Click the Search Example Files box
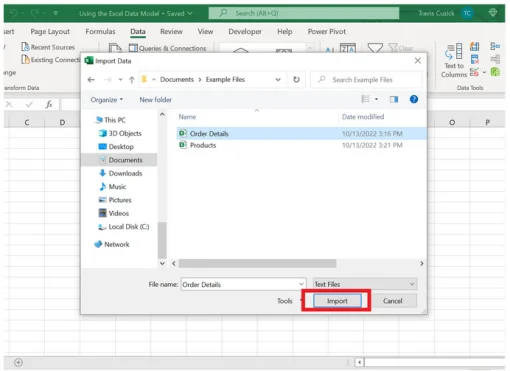510x371 pixels. 367,80
